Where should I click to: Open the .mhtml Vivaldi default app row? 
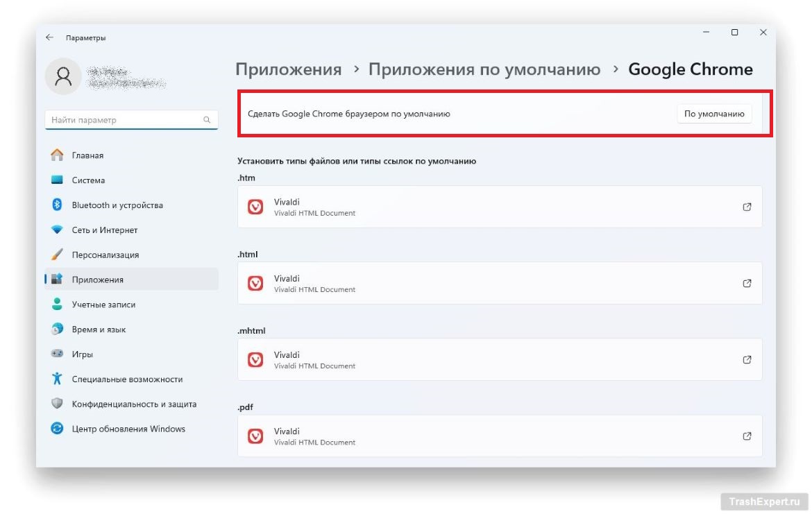pyautogui.click(x=500, y=359)
